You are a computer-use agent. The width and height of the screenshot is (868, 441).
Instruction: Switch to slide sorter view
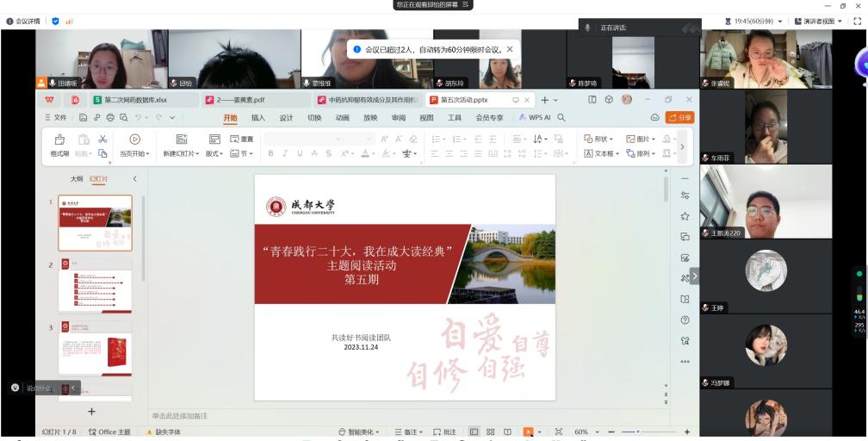tap(490, 432)
